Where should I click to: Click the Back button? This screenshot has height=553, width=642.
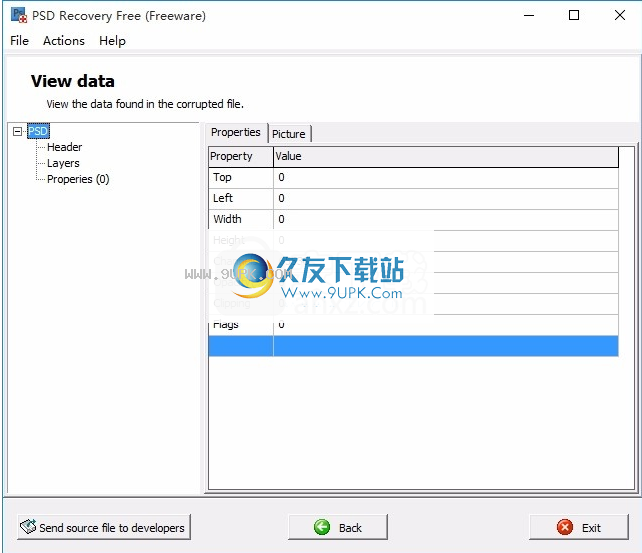pos(338,527)
